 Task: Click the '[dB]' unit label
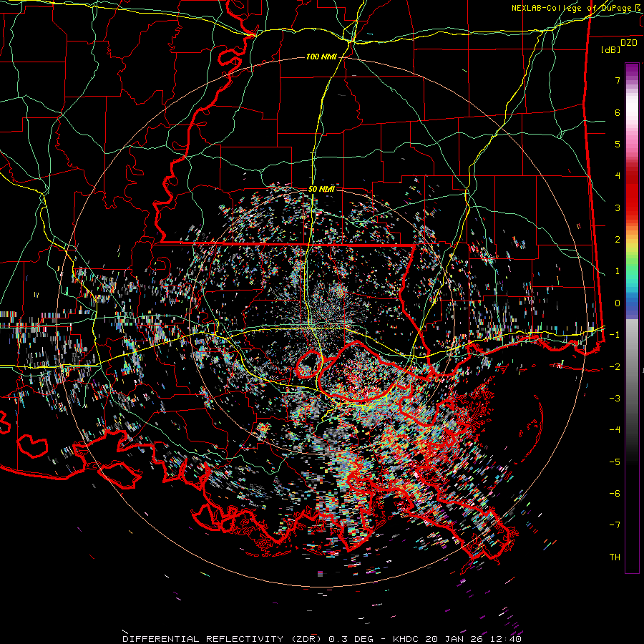point(611,50)
